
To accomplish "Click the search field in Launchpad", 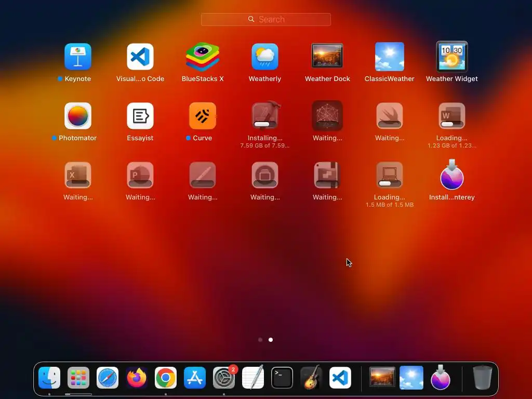I will click(x=266, y=20).
